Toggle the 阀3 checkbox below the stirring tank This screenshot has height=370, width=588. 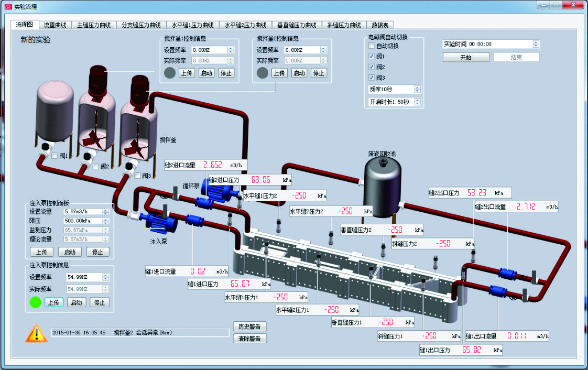137,176
